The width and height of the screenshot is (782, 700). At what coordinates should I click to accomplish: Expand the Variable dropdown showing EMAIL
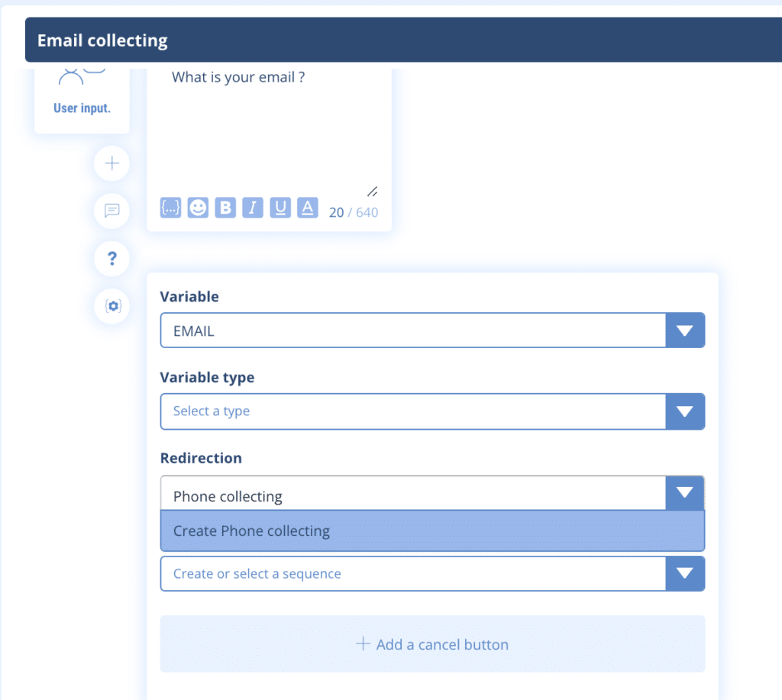click(684, 331)
